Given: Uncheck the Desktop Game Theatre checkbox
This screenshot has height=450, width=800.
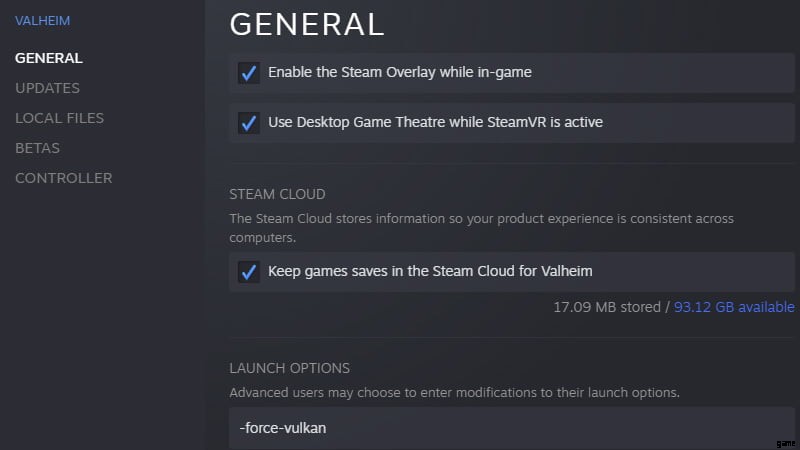Looking at the screenshot, I should (x=249, y=123).
